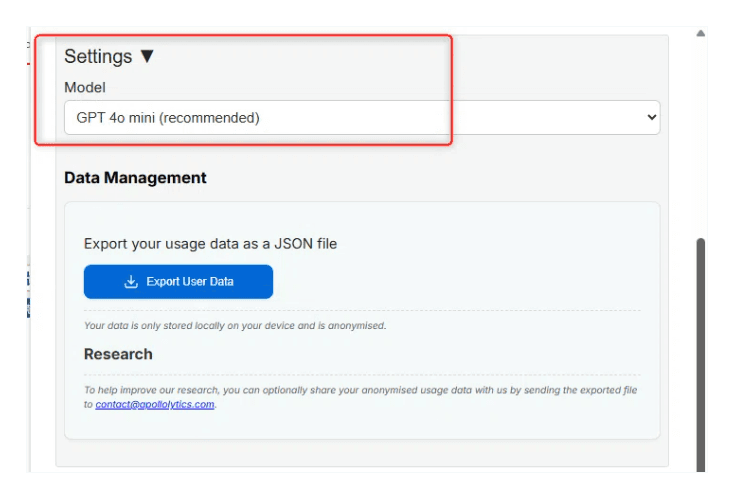The height and width of the screenshot is (487, 734).
Task: Click empty space below the email link in card
Action: pyautogui.click(x=360, y=425)
